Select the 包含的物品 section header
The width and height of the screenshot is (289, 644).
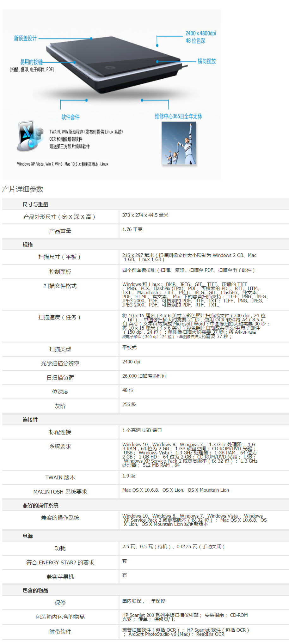(x=35, y=590)
